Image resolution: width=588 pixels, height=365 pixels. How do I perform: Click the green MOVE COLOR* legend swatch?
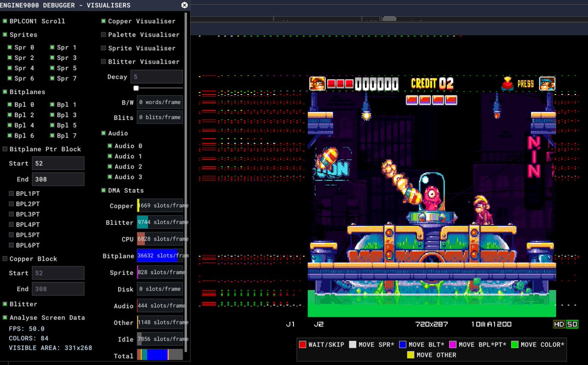coord(515,344)
